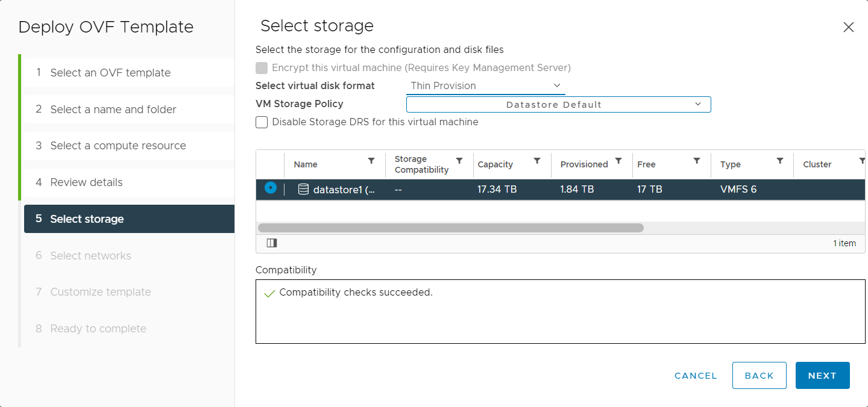
Task: Open the Thin Provision disk format dropdown
Action: [486, 86]
